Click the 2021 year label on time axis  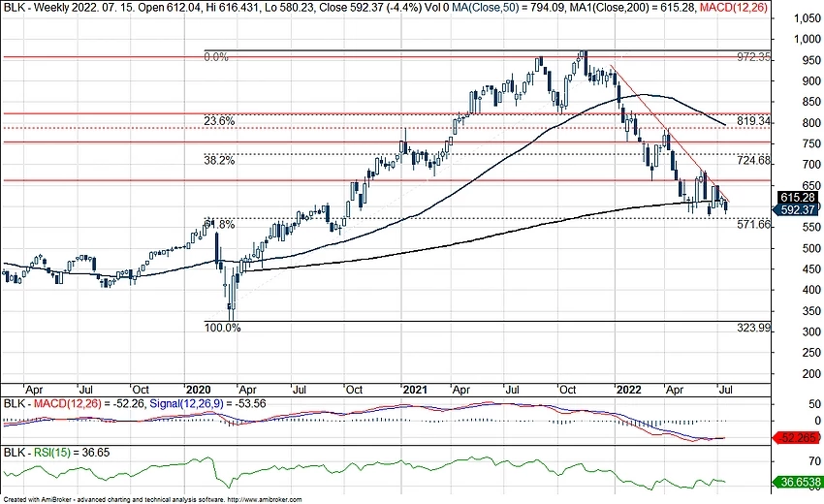click(415, 390)
